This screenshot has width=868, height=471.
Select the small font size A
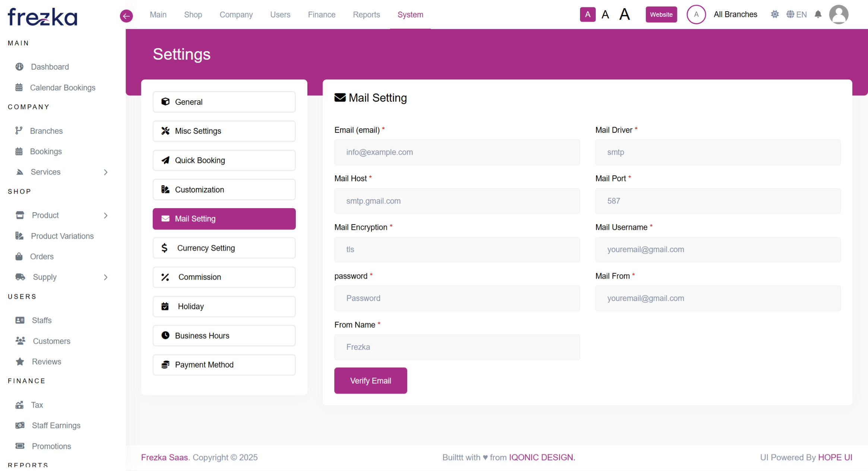(x=587, y=15)
